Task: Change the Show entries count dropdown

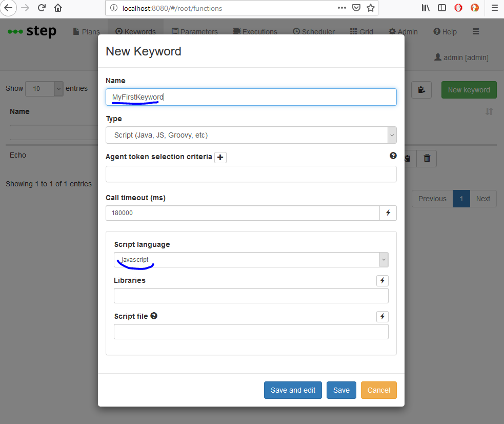Action: [44, 89]
